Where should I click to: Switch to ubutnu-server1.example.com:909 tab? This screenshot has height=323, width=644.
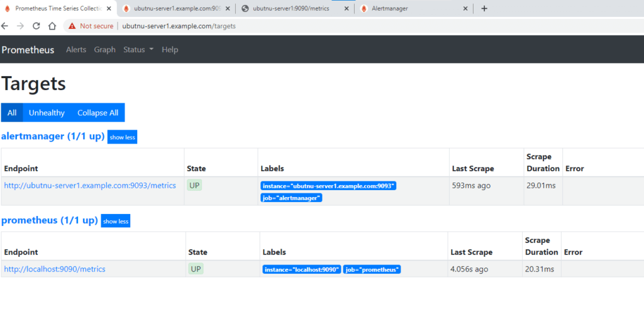tap(177, 9)
